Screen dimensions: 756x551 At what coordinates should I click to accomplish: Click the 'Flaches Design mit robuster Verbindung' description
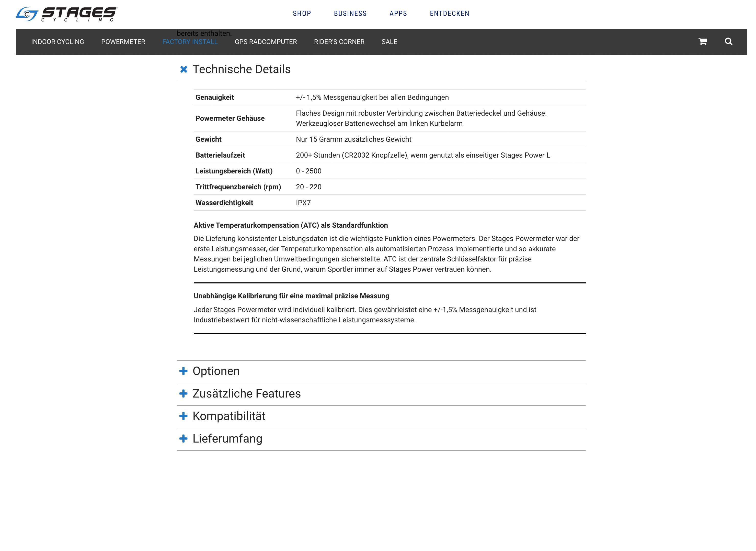coord(421,118)
